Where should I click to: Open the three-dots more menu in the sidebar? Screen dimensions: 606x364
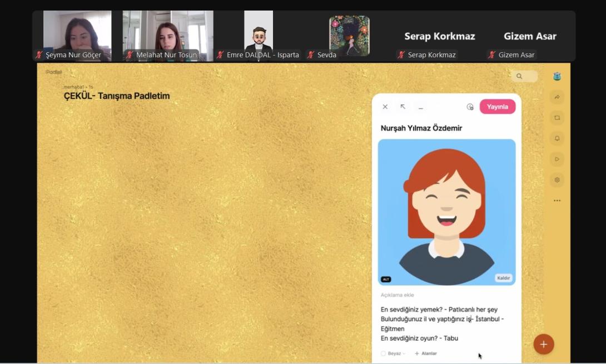(557, 201)
